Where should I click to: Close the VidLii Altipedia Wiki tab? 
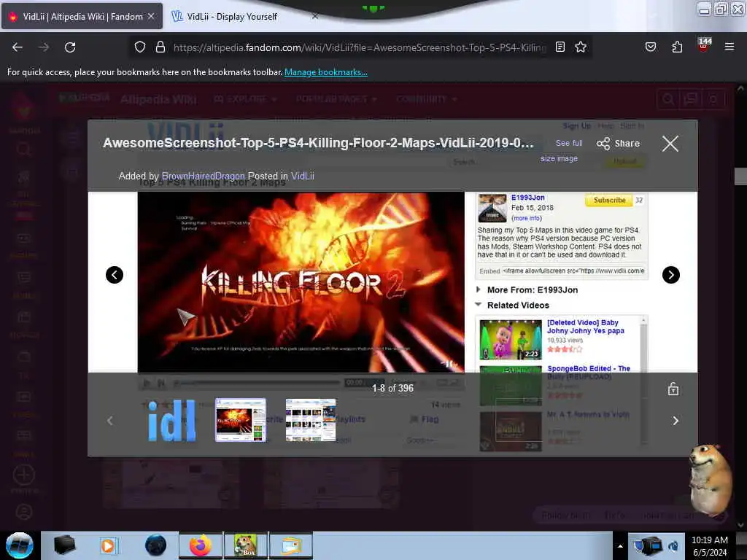coord(151,17)
